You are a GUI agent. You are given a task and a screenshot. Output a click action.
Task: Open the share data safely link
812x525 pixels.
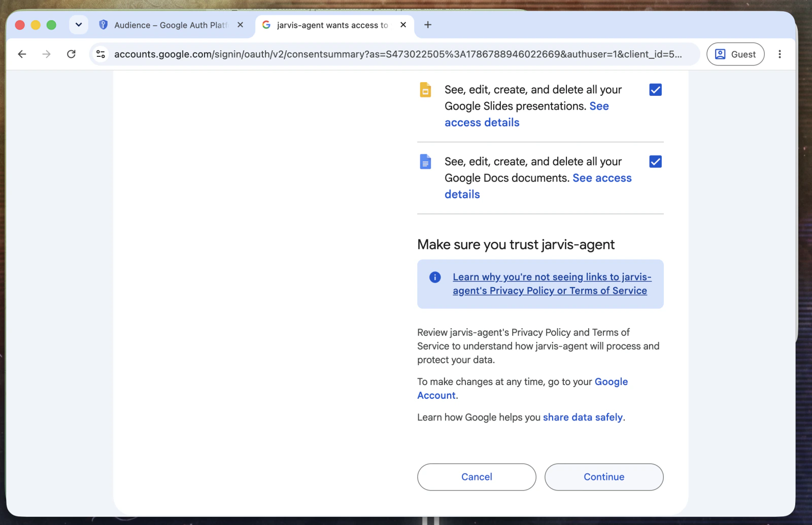coord(583,417)
